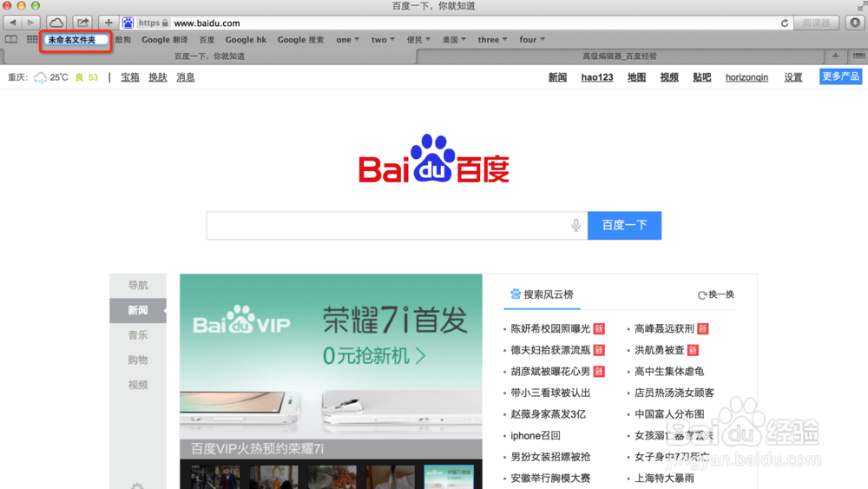Expand the 'one' bookmark folder

point(348,39)
